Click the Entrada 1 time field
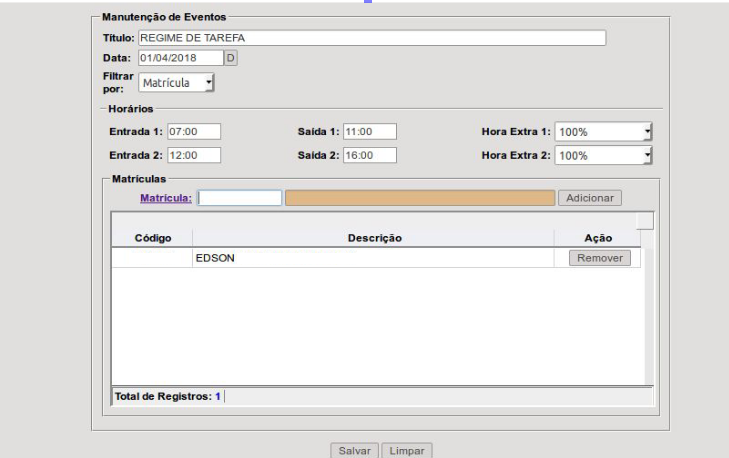Screen dimensions: 729x458 click(194, 132)
